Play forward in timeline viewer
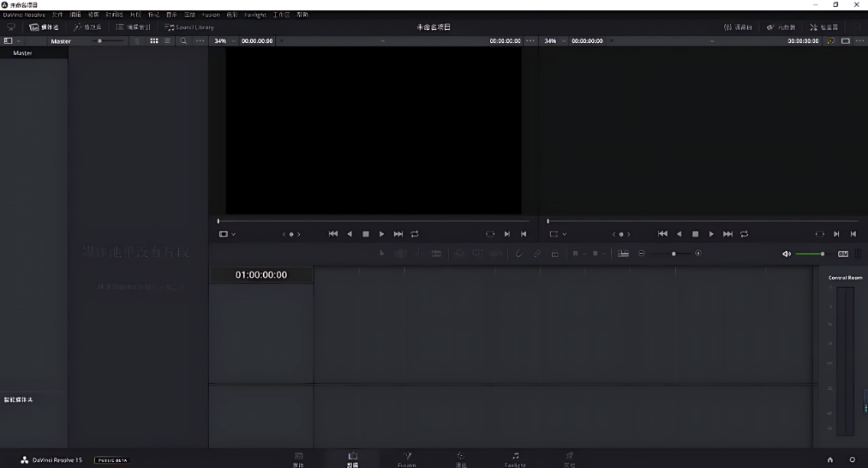Viewport: 868px width, 468px height. click(x=711, y=234)
